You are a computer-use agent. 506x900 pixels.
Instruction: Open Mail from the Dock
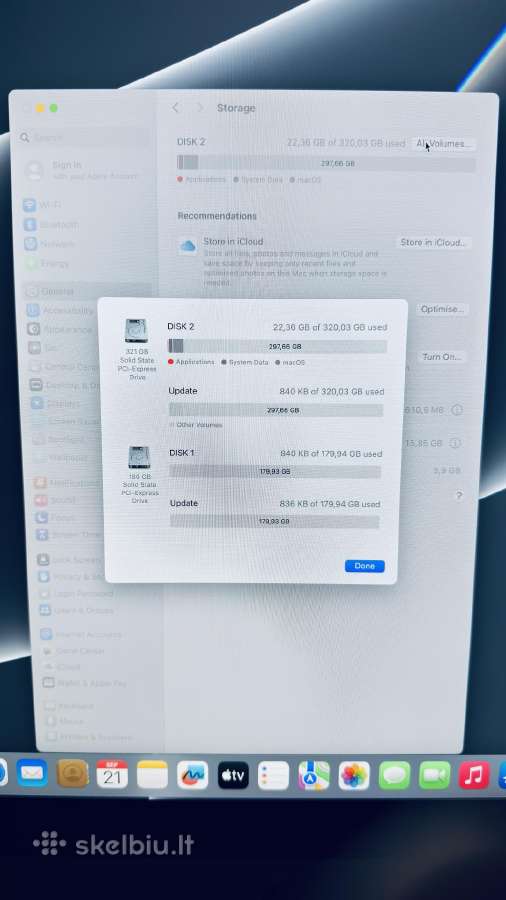(x=32, y=774)
